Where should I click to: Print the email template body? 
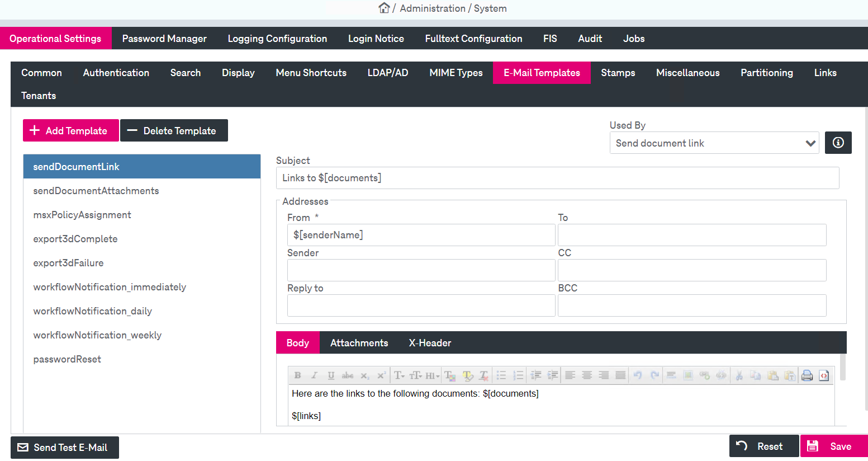click(807, 375)
